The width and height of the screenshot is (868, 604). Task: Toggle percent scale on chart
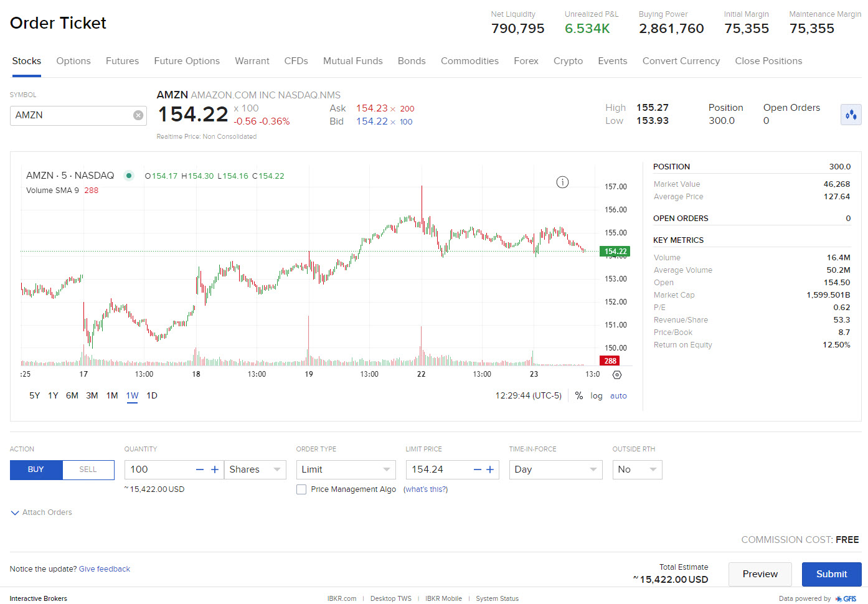click(579, 396)
